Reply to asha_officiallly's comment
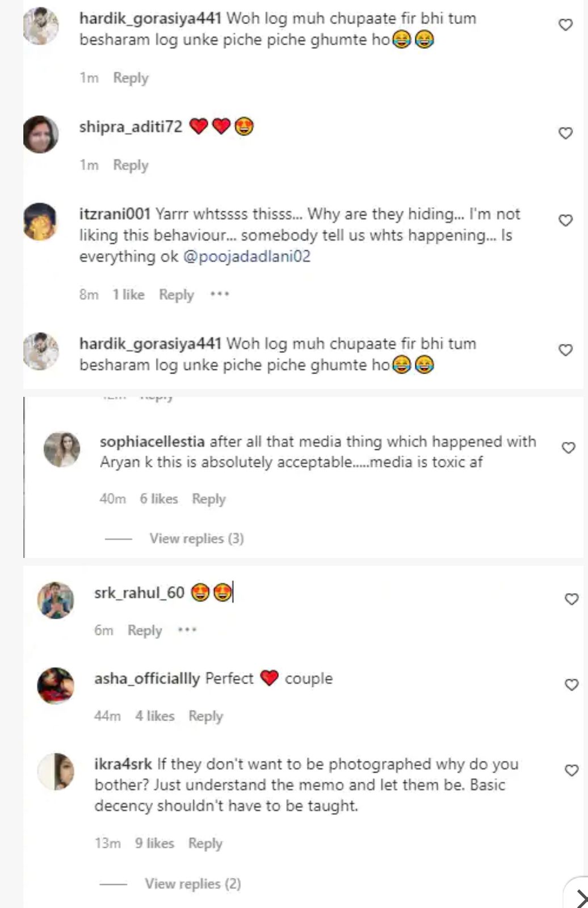Viewport: 588px width, 908px height. [x=205, y=716]
